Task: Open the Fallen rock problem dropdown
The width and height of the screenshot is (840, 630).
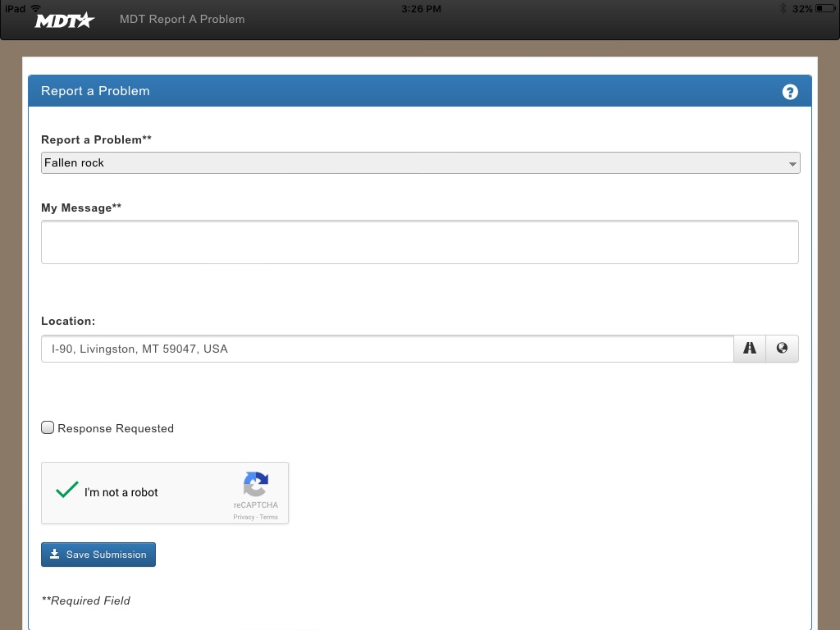Action: (x=421, y=163)
